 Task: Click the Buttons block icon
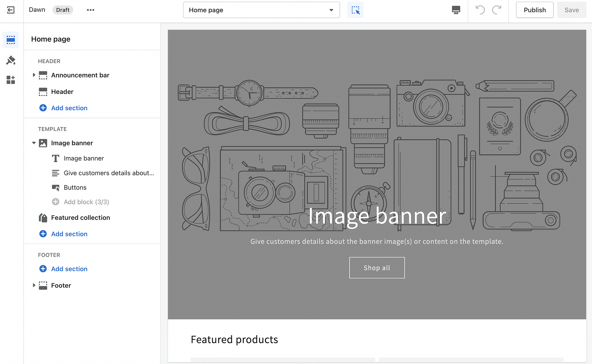(x=56, y=188)
